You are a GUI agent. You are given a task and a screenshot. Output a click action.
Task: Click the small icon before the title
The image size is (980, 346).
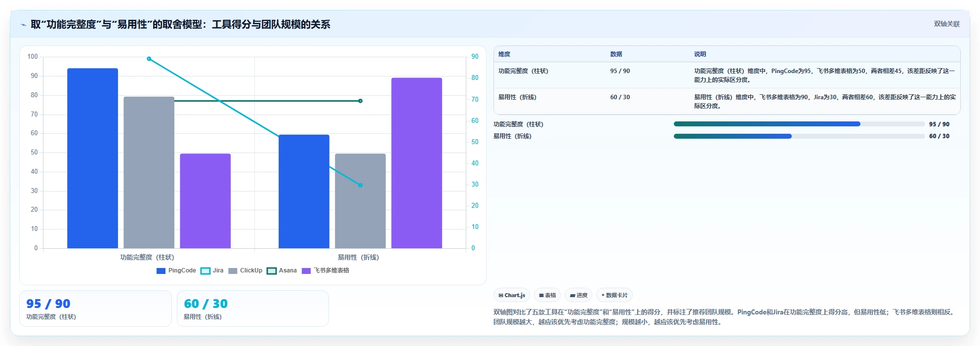click(23, 25)
